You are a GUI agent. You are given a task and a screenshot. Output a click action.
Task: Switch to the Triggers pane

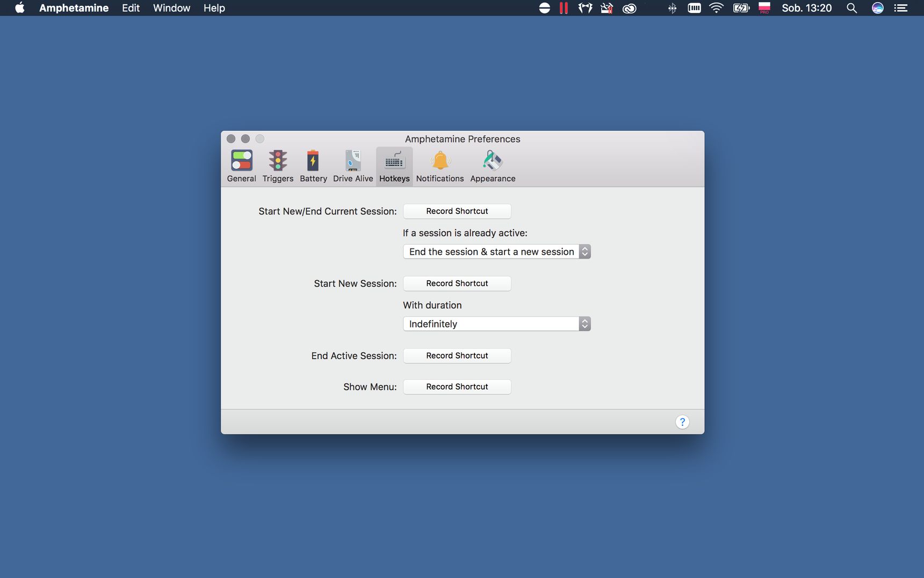click(278, 167)
